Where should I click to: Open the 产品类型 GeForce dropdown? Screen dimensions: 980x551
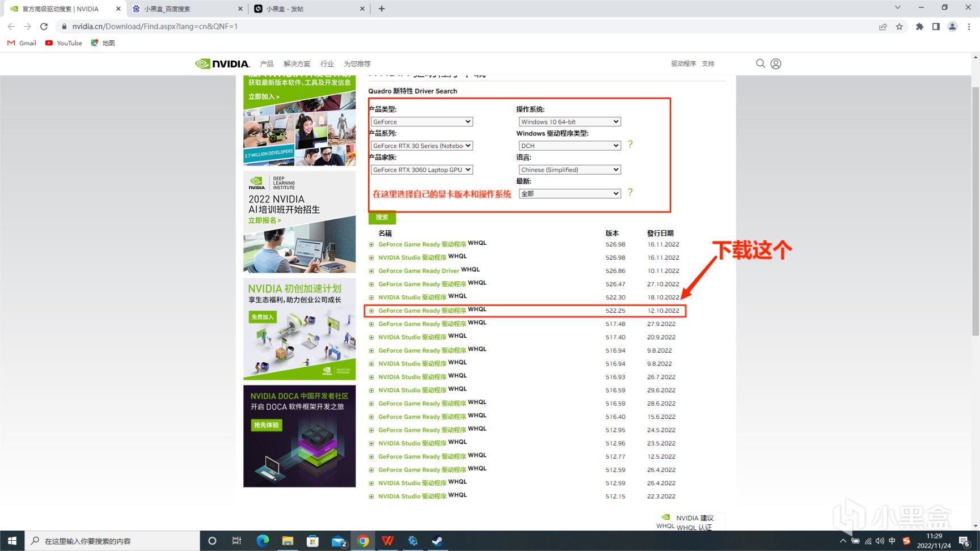click(x=421, y=121)
